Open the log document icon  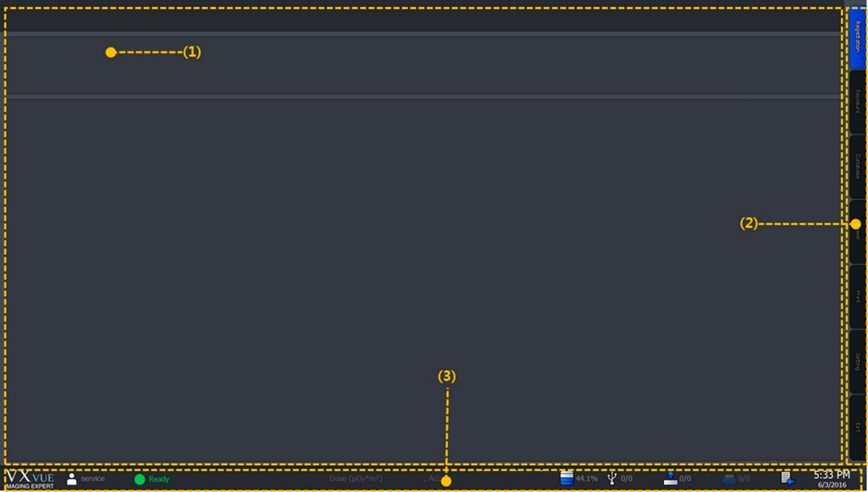[788, 478]
